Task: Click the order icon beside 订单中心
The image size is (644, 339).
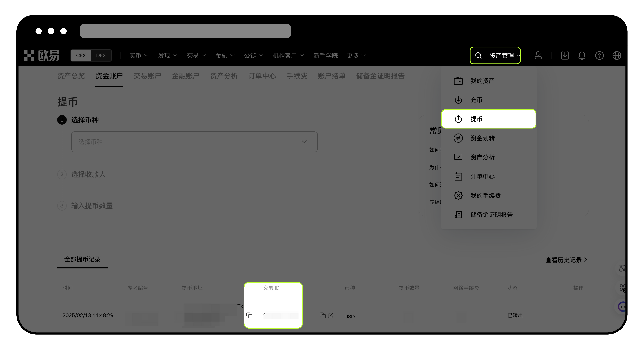Action: [x=458, y=176]
